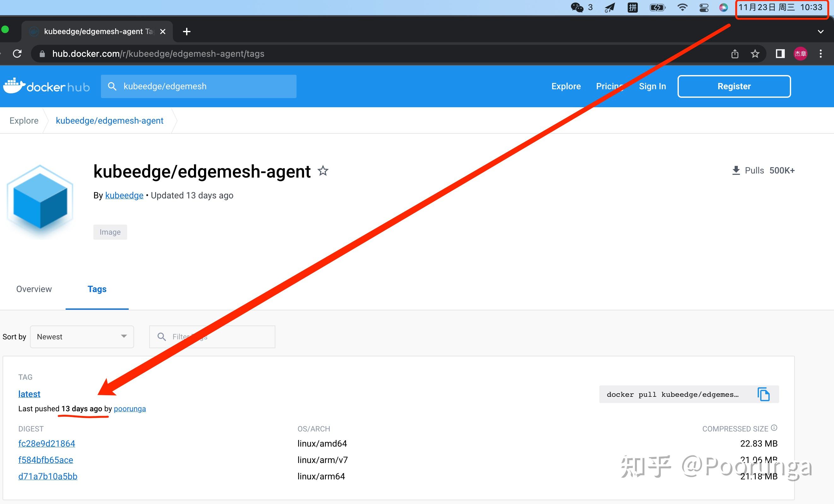834x504 pixels.
Task: Click the Register button
Action: coord(734,86)
